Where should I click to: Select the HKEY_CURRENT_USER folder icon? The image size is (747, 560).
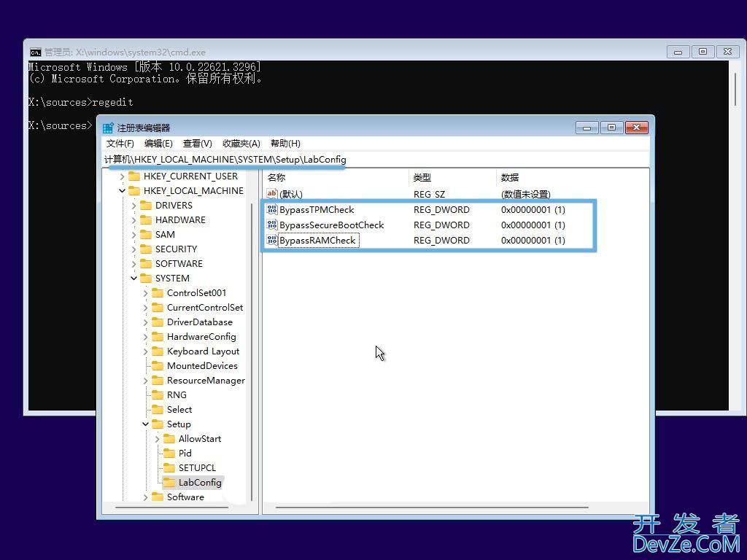(x=134, y=176)
